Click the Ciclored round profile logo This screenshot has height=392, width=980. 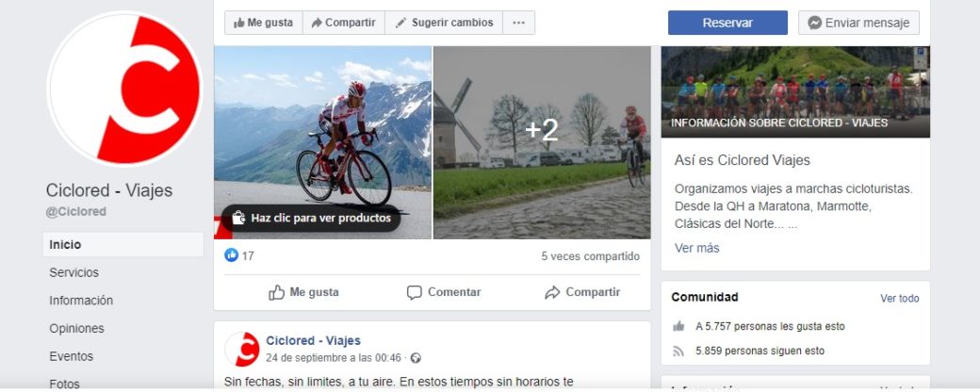point(124,89)
